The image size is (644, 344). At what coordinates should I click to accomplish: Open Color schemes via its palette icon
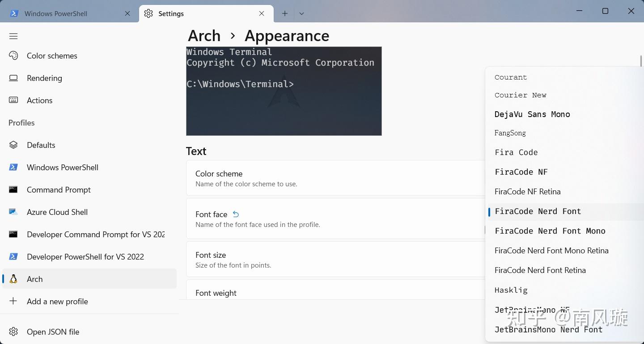click(x=13, y=56)
